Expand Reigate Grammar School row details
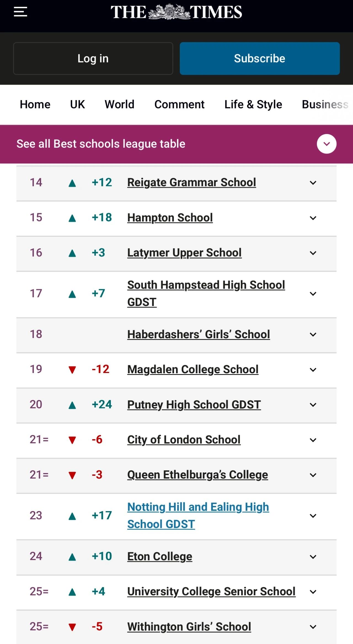The width and height of the screenshot is (353, 644). 313,183
